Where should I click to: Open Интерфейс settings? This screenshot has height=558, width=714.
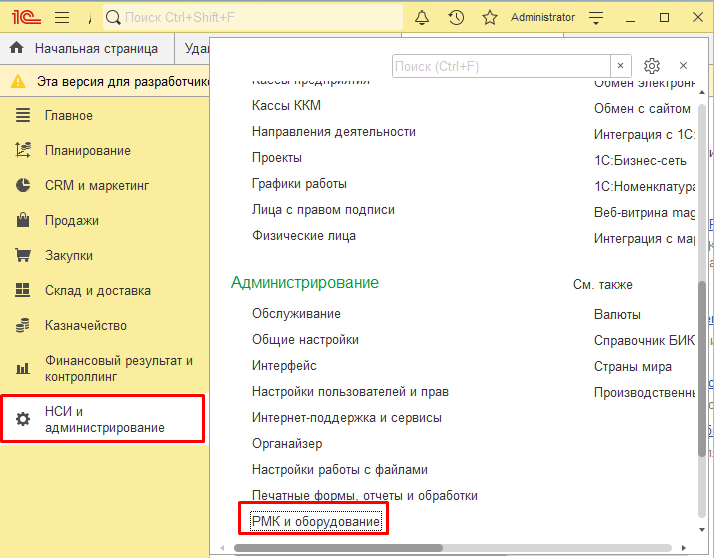pyautogui.click(x=284, y=365)
